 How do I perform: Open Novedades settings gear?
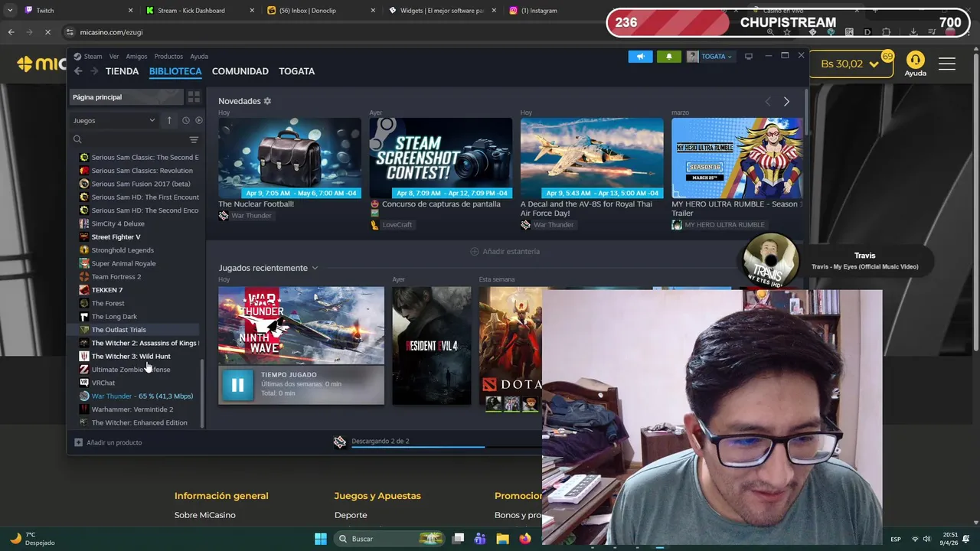coord(267,101)
